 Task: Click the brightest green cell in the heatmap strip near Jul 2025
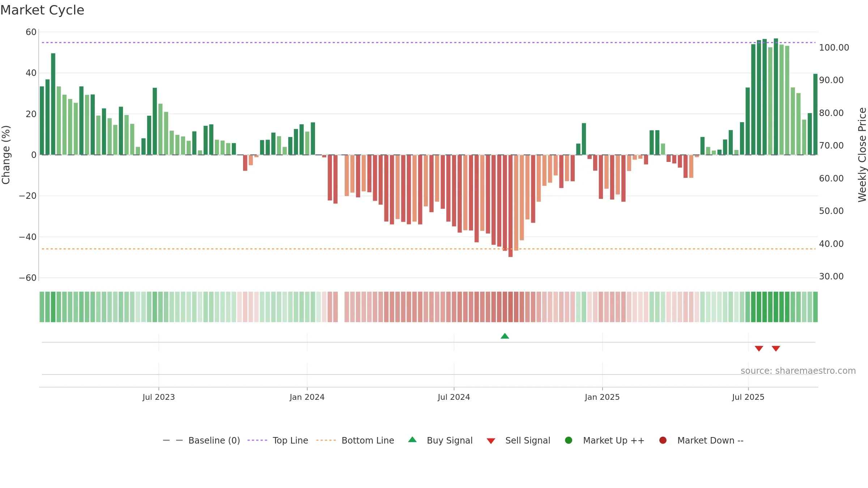(x=776, y=307)
